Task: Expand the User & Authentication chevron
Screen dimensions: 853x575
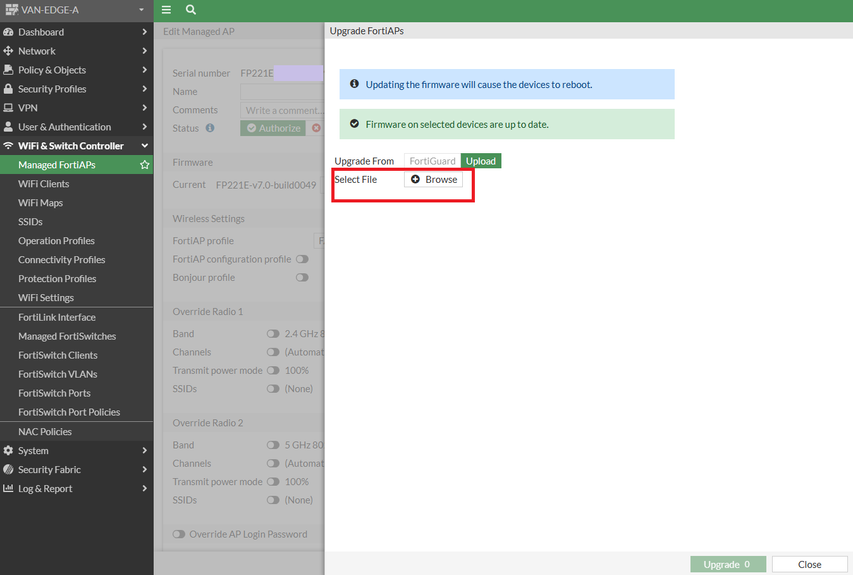Action: [x=144, y=127]
